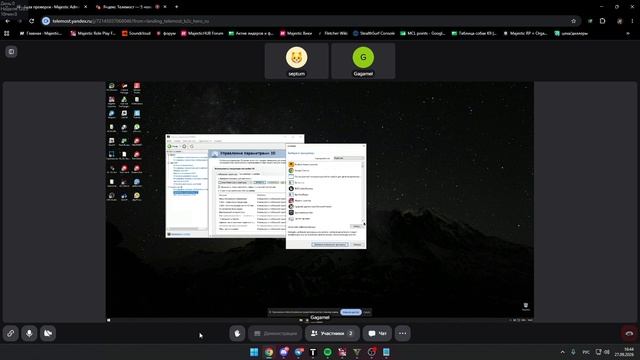Screen dimensions: 640x360
Task: Open the Чат chat panel
Action: [378, 333]
